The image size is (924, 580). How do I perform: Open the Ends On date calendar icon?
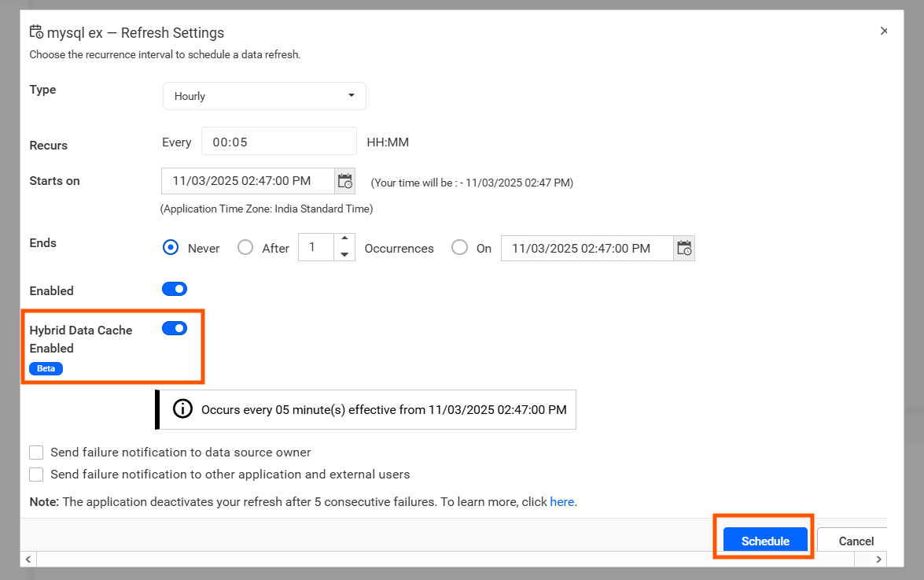pos(684,248)
